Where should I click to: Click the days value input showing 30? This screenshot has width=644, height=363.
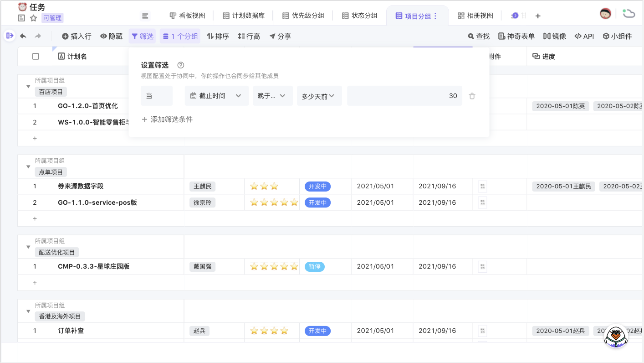pos(404,96)
